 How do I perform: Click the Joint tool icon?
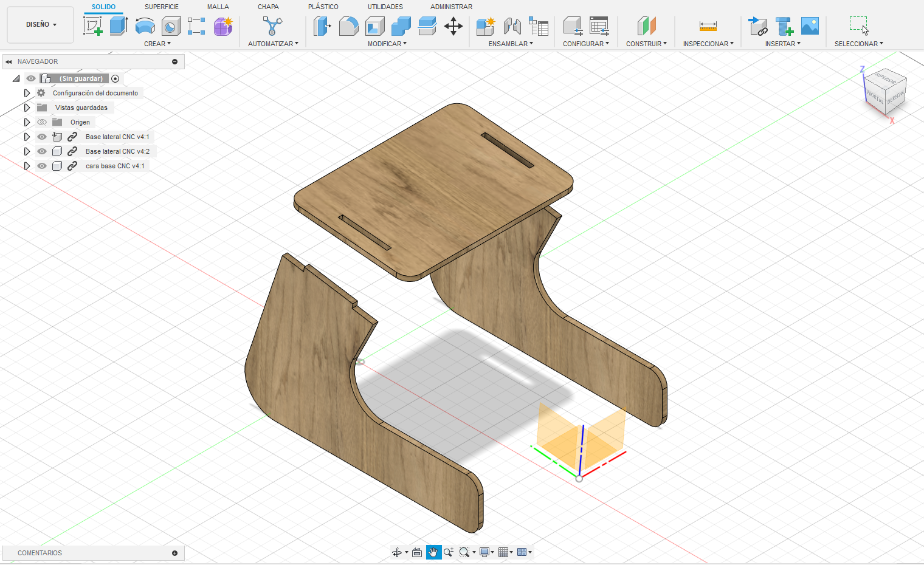pyautogui.click(x=512, y=26)
